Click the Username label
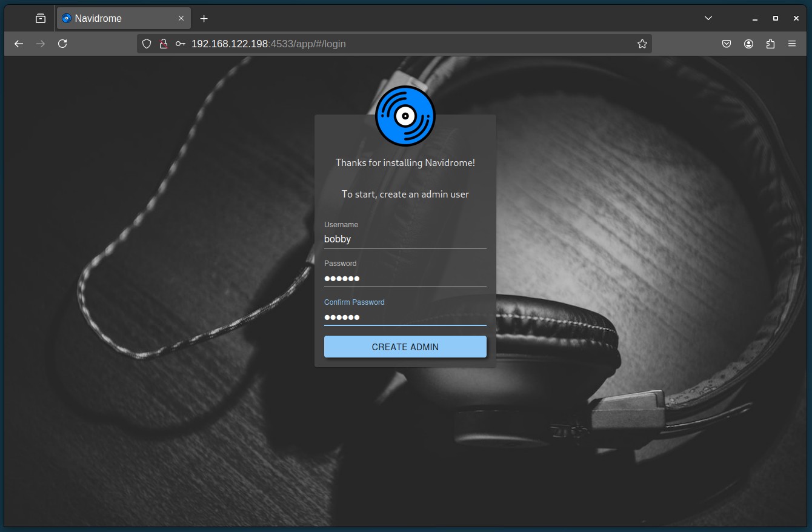812x532 pixels. click(341, 224)
